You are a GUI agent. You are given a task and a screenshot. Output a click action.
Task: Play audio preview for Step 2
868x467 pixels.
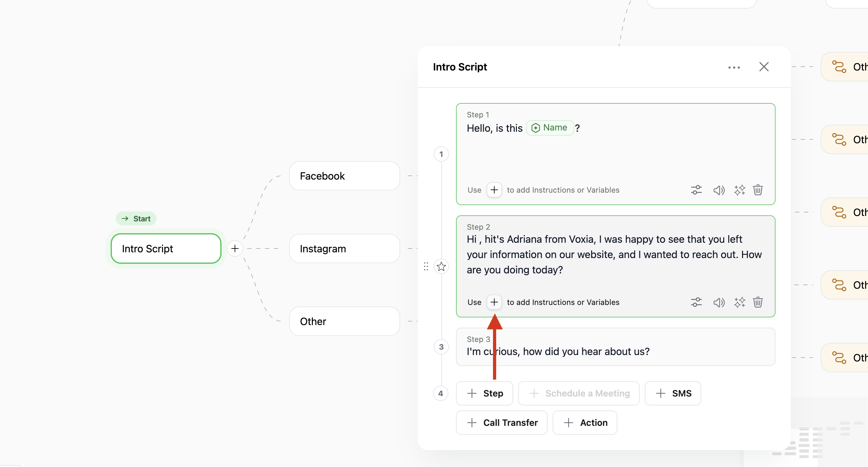[718, 302]
